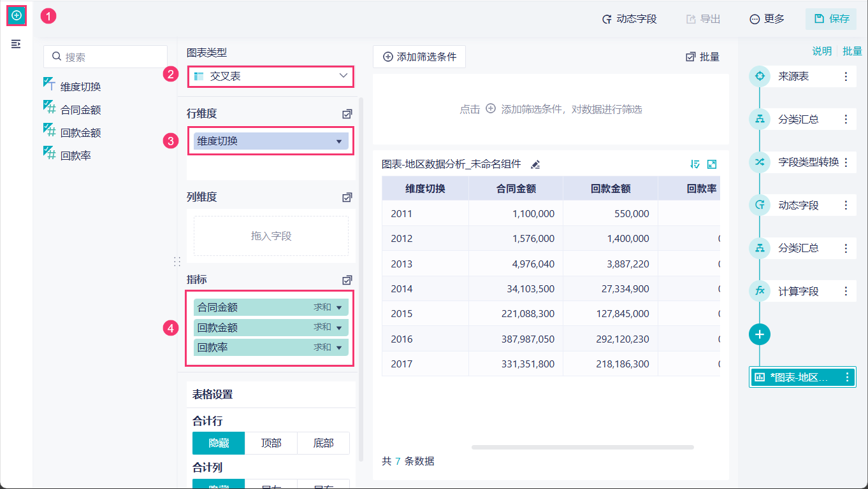Click the add-new plus icon at top left

tap(17, 15)
